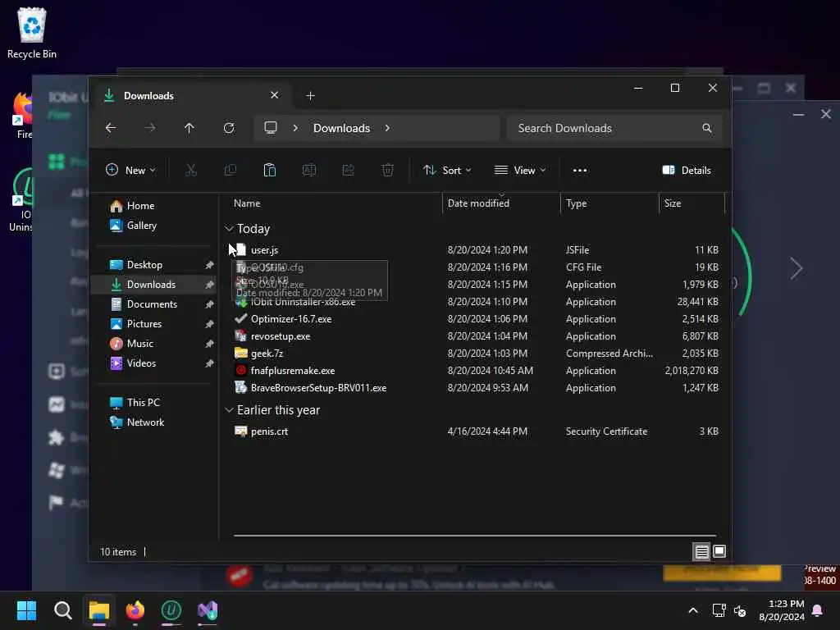Switch to large thumbnails view icon in status bar
840x630 pixels.
point(719,551)
